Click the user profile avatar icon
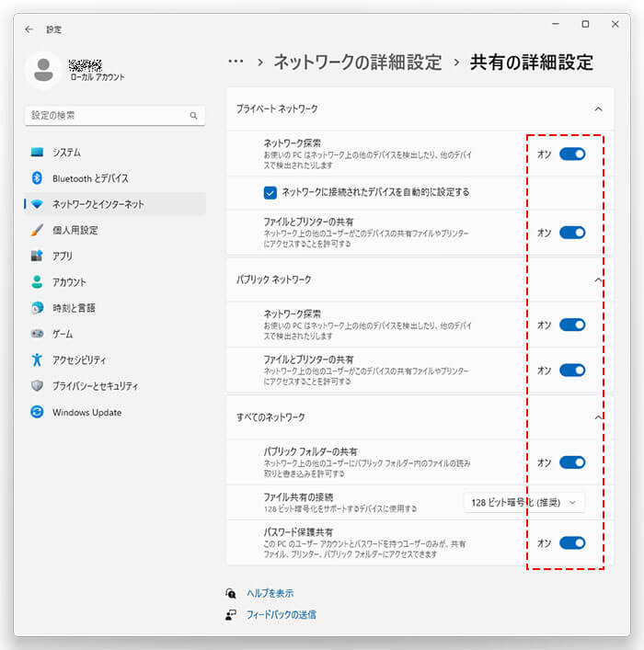The width and height of the screenshot is (644, 650). point(43,70)
